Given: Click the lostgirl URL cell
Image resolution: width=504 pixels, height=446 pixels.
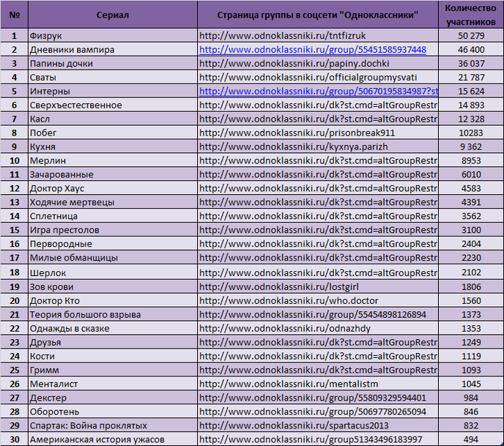Looking at the screenshot, I should [x=318, y=286].
